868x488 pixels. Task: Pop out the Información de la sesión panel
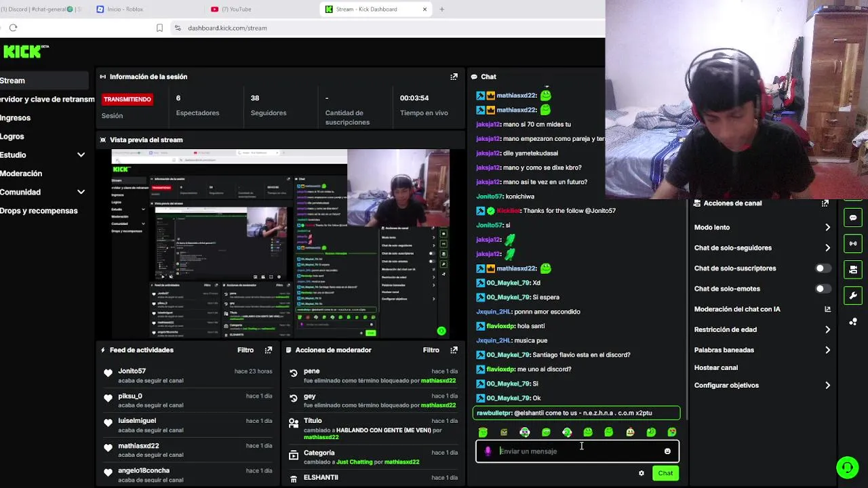click(x=454, y=77)
